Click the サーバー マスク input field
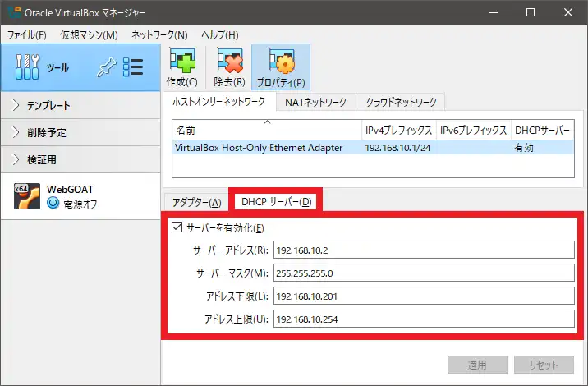588x386 pixels. [424, 273]
